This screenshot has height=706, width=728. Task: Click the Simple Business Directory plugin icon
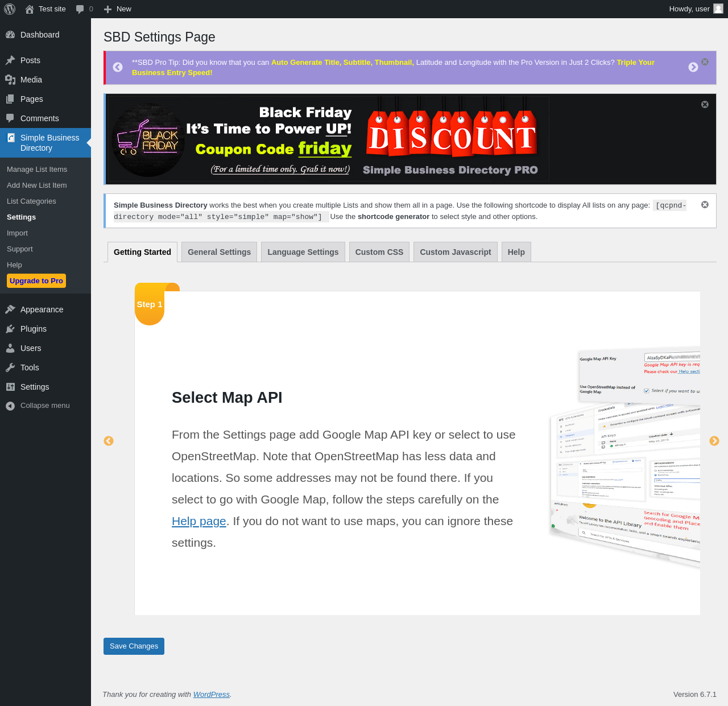click(11, 138)
